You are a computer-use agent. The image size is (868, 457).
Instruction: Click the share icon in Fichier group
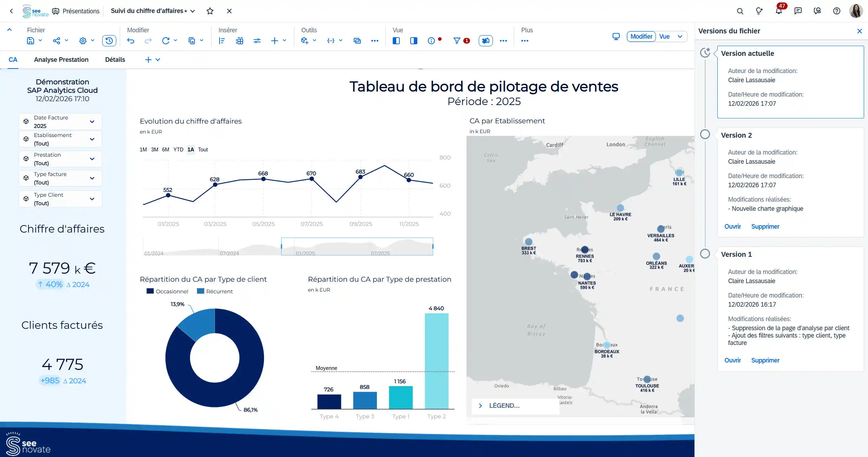click(57, 41)
